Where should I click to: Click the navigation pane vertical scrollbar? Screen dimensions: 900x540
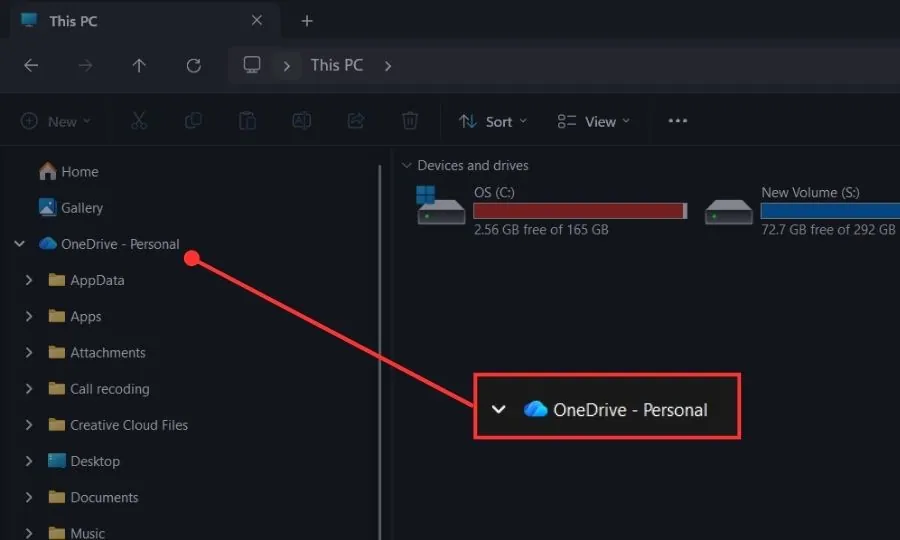[380, 351]
